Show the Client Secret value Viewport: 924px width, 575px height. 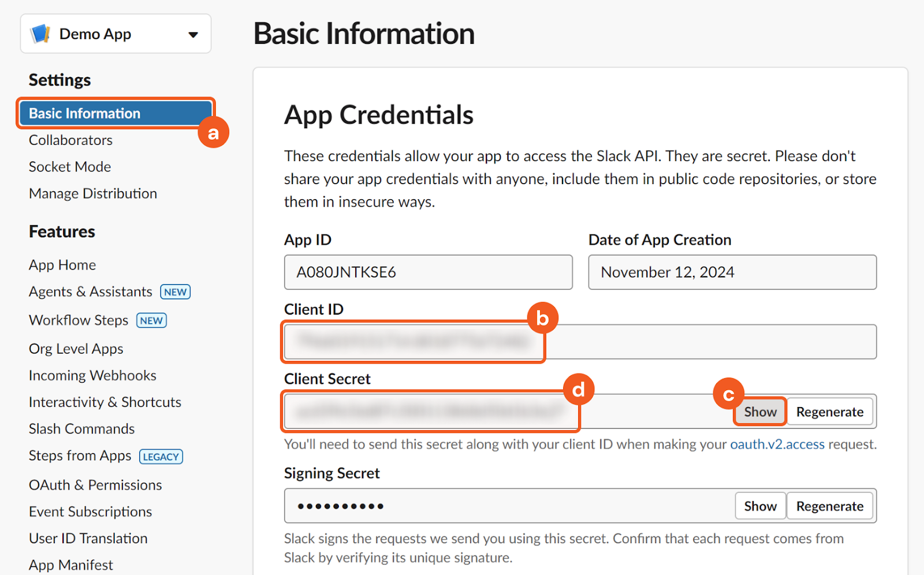pos(760,412)
